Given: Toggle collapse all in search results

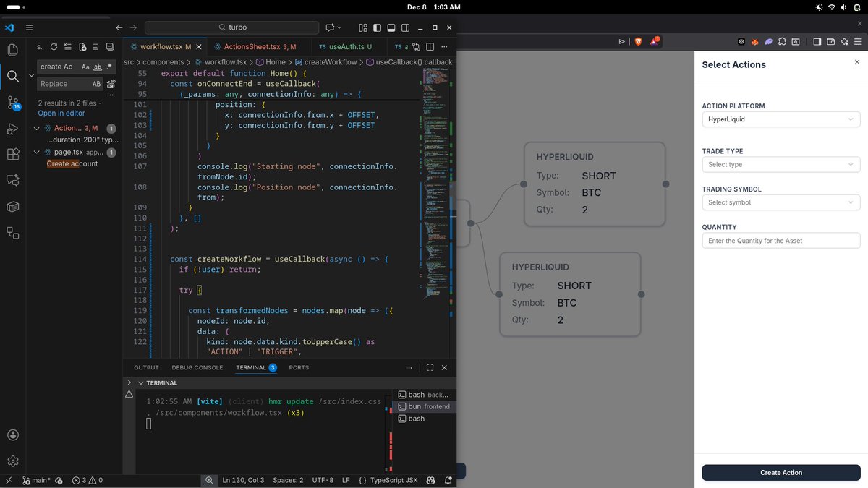Looking at the screenshot, I should (x=110, y=46).
